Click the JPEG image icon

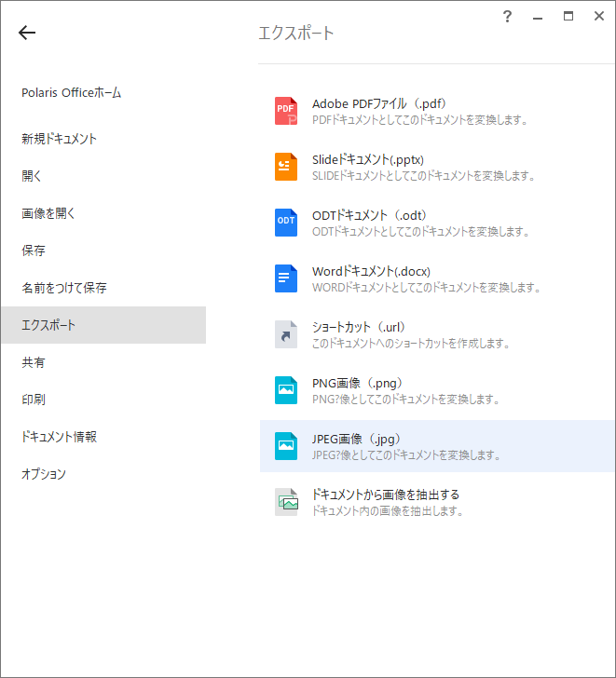pos(286,446)
